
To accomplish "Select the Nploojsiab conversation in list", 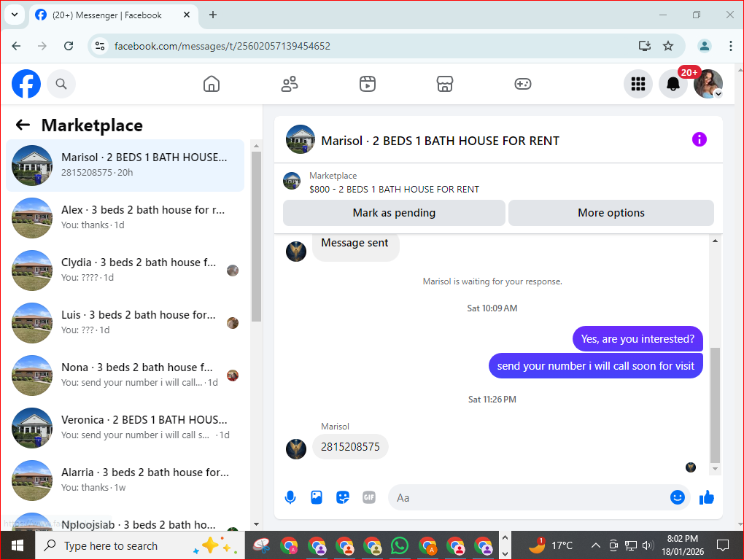I will 125,521.
